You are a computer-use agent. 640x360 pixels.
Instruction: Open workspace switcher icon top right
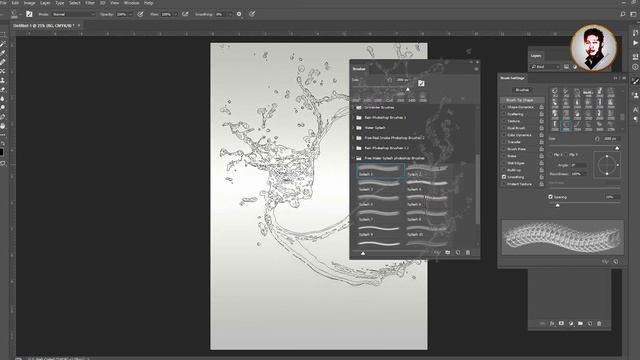[x=633, y=14]
